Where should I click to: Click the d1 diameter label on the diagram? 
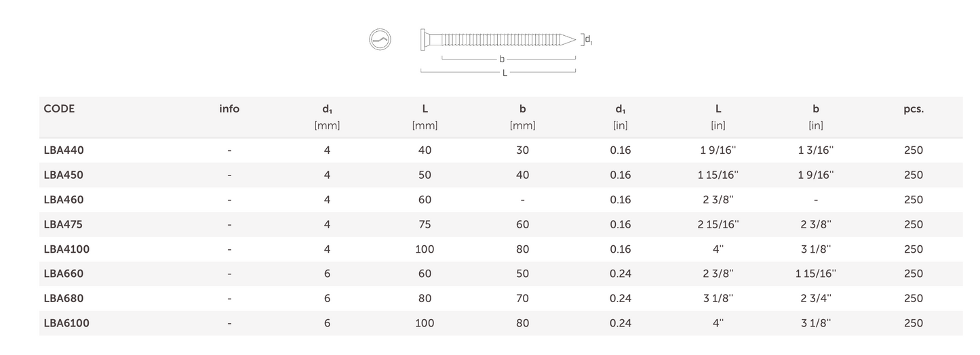[x=588, y=40]
